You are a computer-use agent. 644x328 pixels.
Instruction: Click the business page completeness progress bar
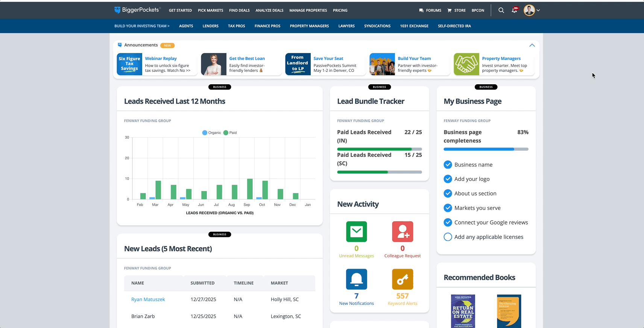(486, 149)
